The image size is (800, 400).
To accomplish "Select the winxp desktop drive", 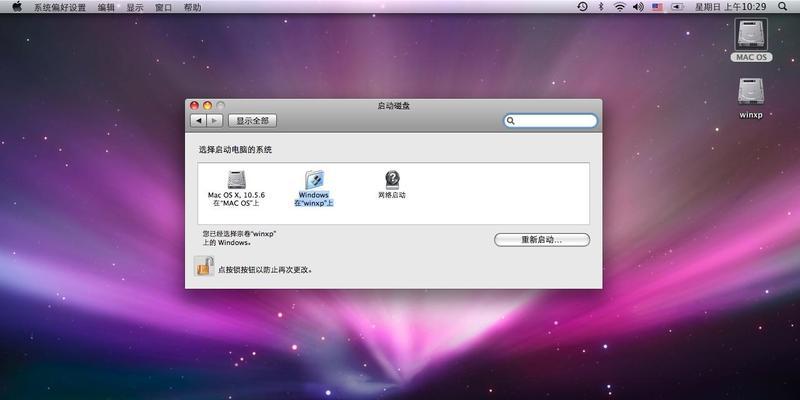I will (x=751, y=98).
